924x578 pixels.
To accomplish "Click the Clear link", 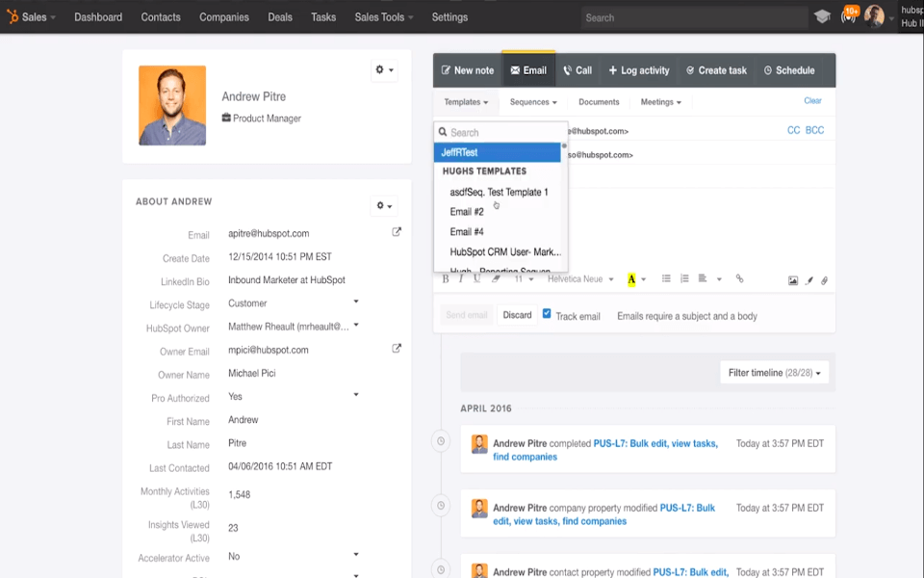I will tap(812, 101).
